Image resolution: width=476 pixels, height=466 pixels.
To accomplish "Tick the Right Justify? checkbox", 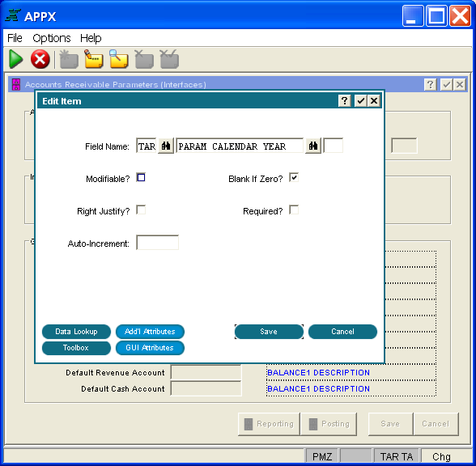I will click(x=141, y=210).
